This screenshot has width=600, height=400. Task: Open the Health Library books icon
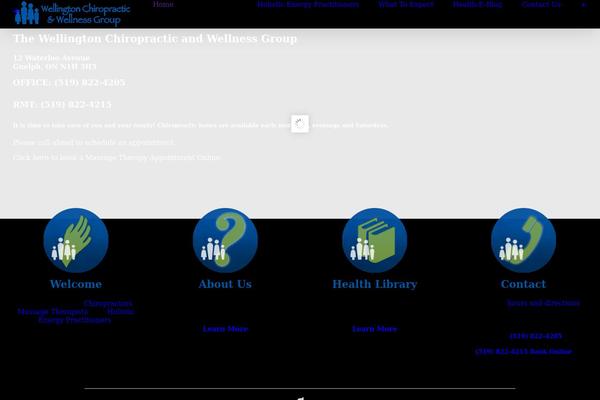(375, 240)
